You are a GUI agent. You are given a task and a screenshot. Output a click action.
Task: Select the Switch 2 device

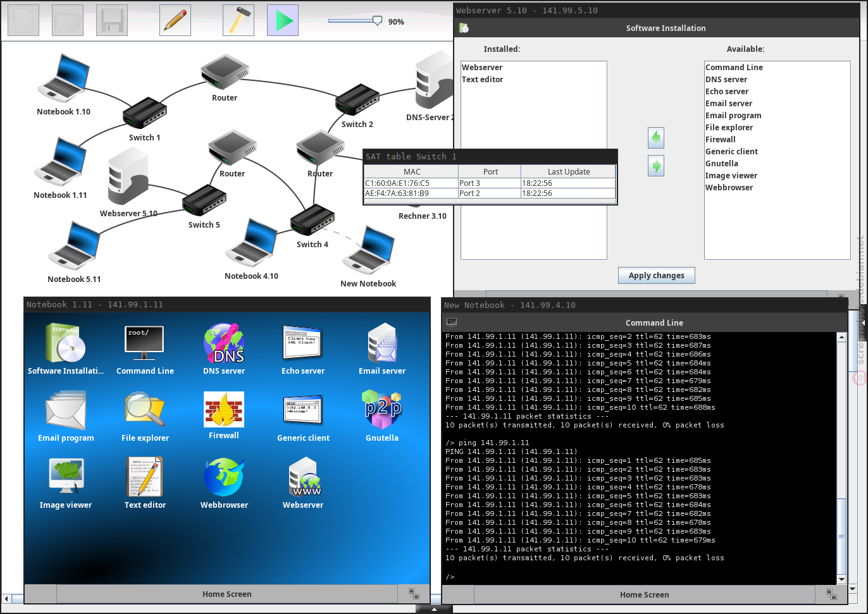(x=357, y=100)
